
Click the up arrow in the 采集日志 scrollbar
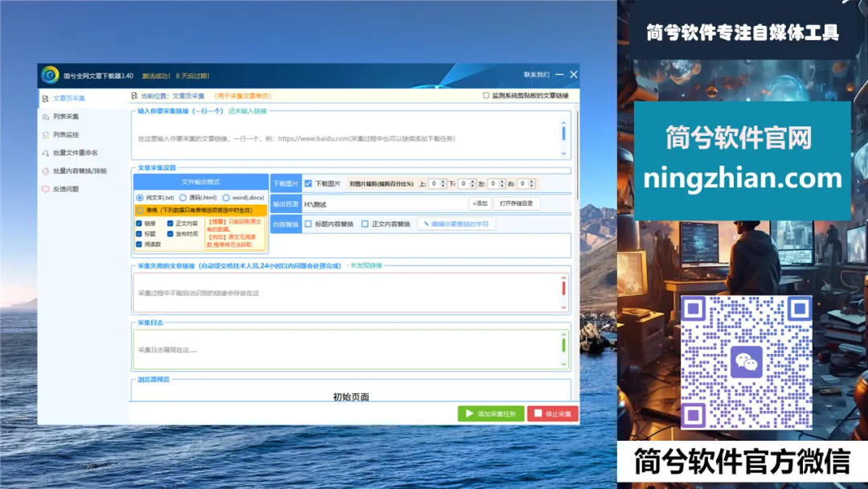tap(563, 335)
